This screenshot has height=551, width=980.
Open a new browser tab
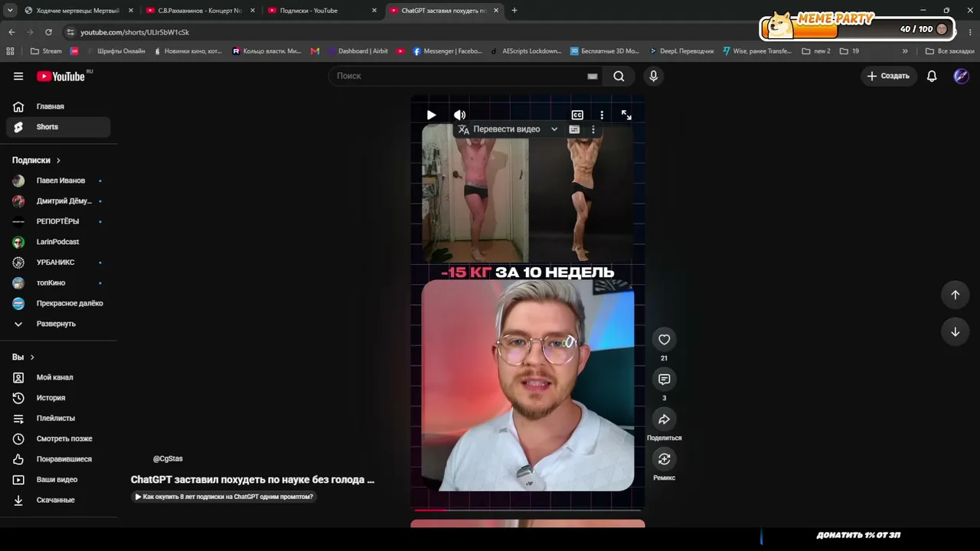[x=514, y=11]
